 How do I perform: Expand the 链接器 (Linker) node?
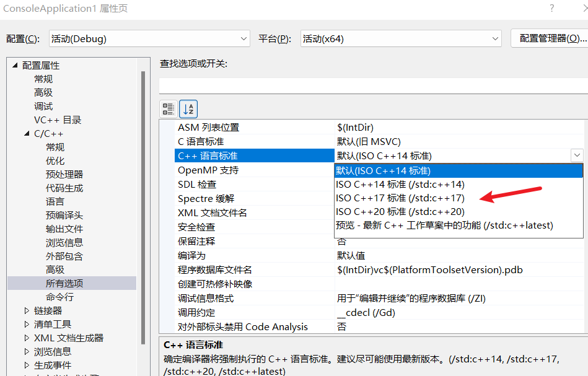pos(27,311)
